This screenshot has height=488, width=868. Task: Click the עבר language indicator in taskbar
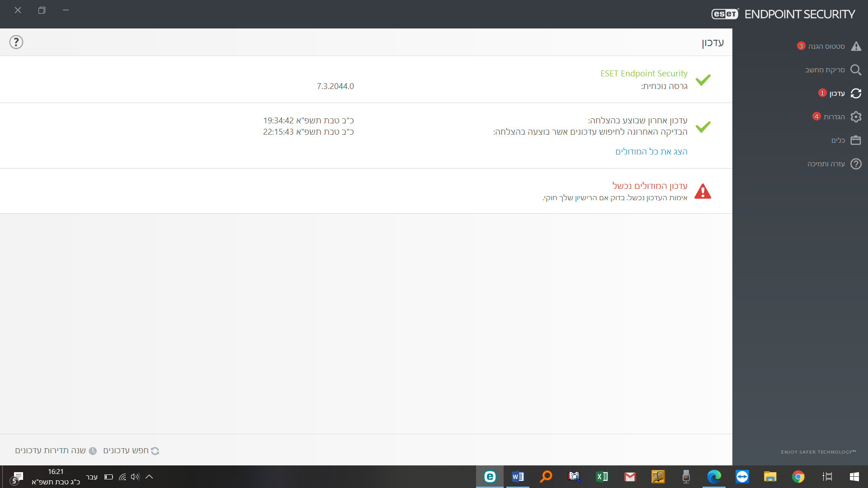92,477
